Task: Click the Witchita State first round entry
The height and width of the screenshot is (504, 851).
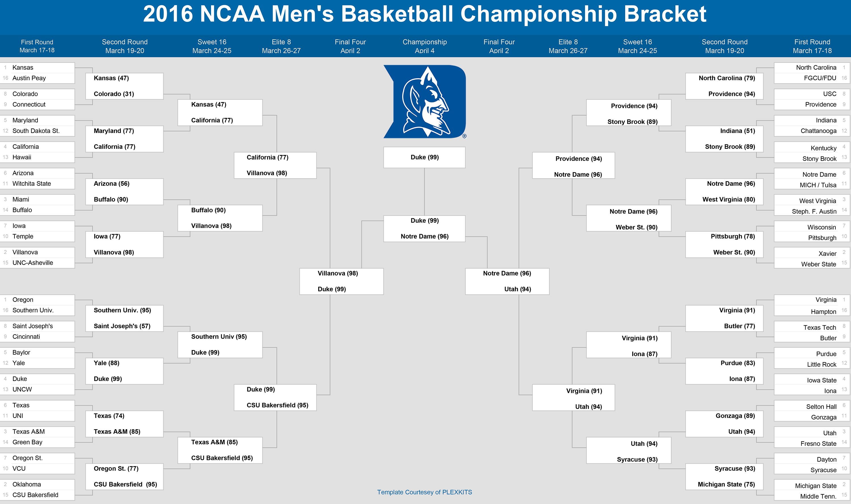Action: pos(31,184)
